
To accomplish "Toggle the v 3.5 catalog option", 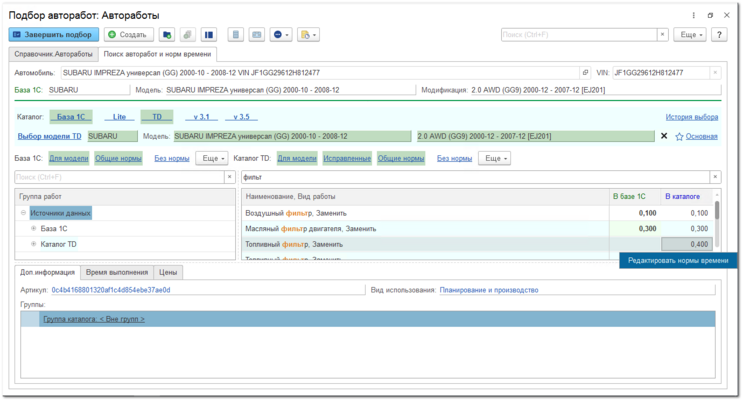I will [241, 117].
